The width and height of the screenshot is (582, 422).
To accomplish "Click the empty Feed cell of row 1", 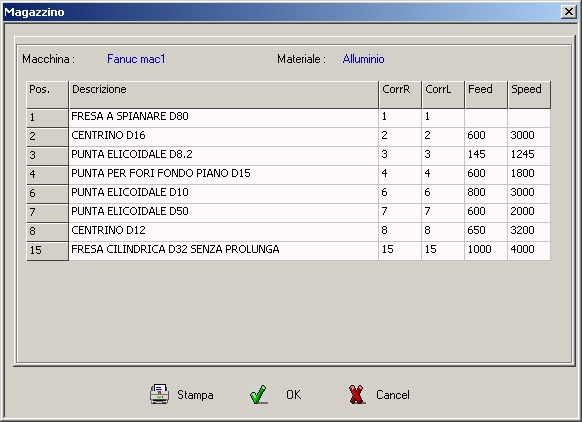I will click(x=486, y=117).
